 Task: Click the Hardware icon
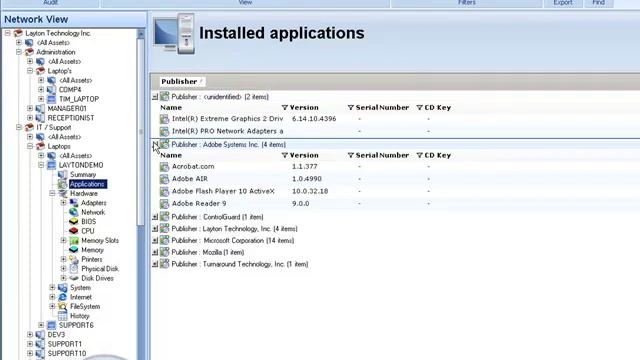62,193
